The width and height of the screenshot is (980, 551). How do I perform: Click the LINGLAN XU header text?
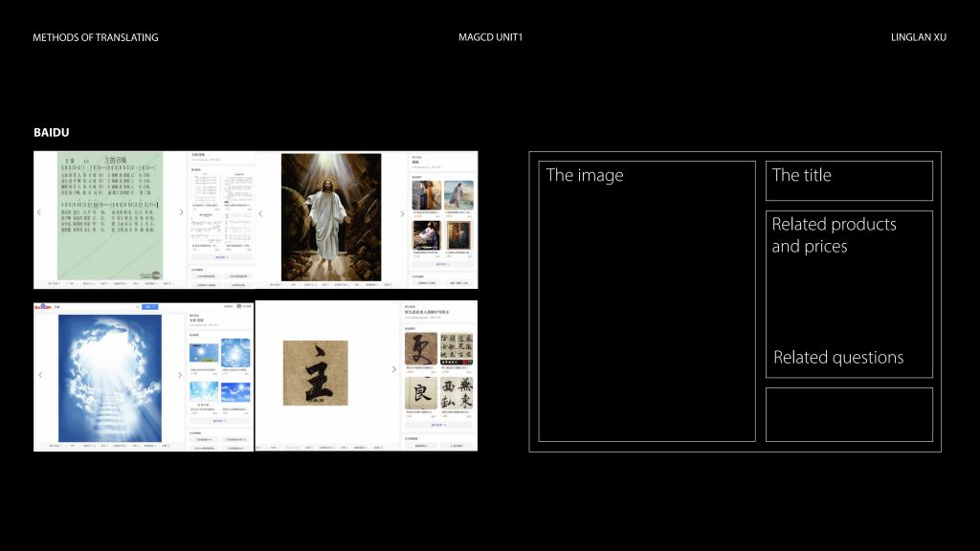click(919, 37)
